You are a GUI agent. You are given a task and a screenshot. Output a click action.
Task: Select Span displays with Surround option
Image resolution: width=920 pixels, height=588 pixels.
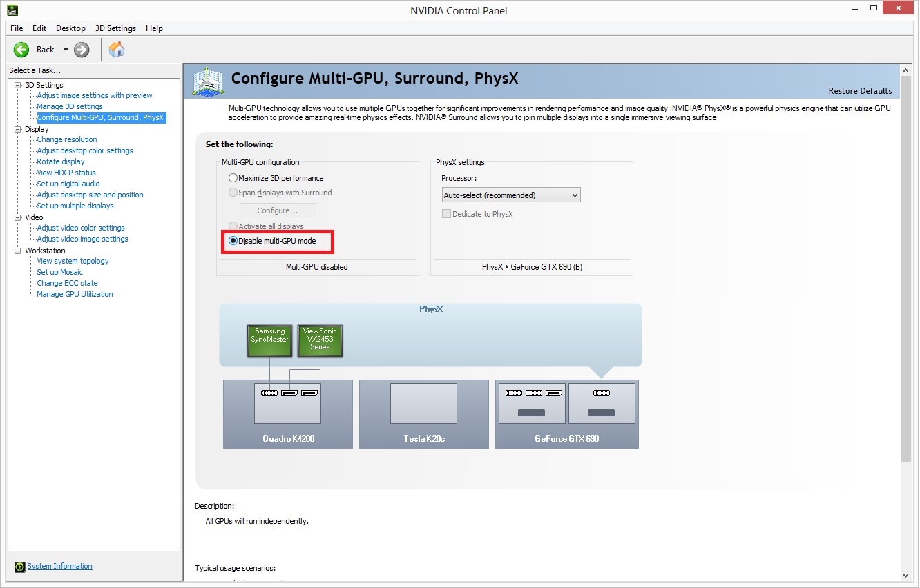coord(233,193)
